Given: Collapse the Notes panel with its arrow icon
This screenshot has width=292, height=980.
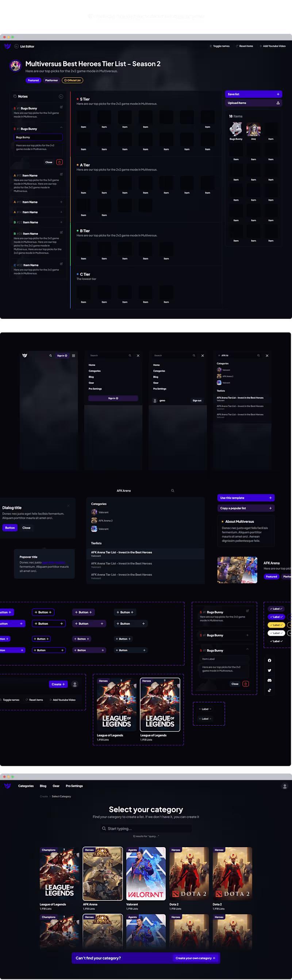Looking at the screenshot, I should point(61,97).
